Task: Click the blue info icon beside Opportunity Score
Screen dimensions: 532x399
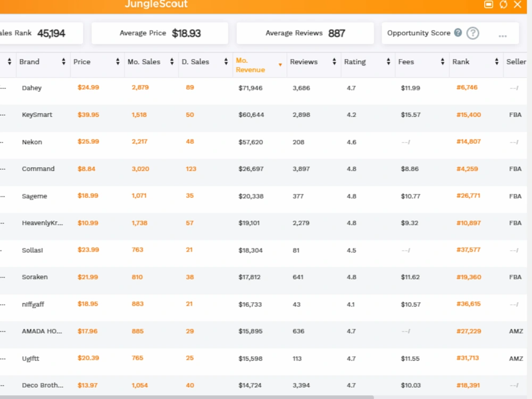Action: [x=458, y=32]
